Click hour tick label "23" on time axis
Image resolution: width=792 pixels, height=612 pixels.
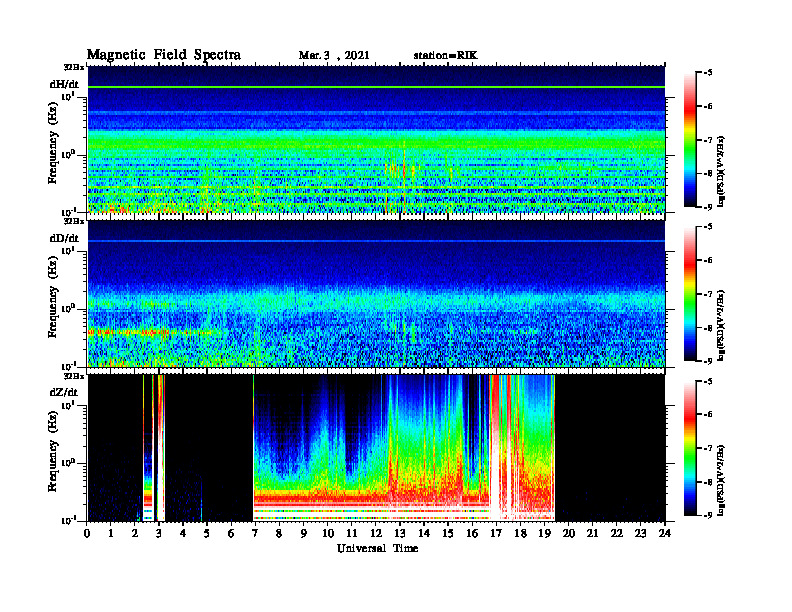[640, 534]
